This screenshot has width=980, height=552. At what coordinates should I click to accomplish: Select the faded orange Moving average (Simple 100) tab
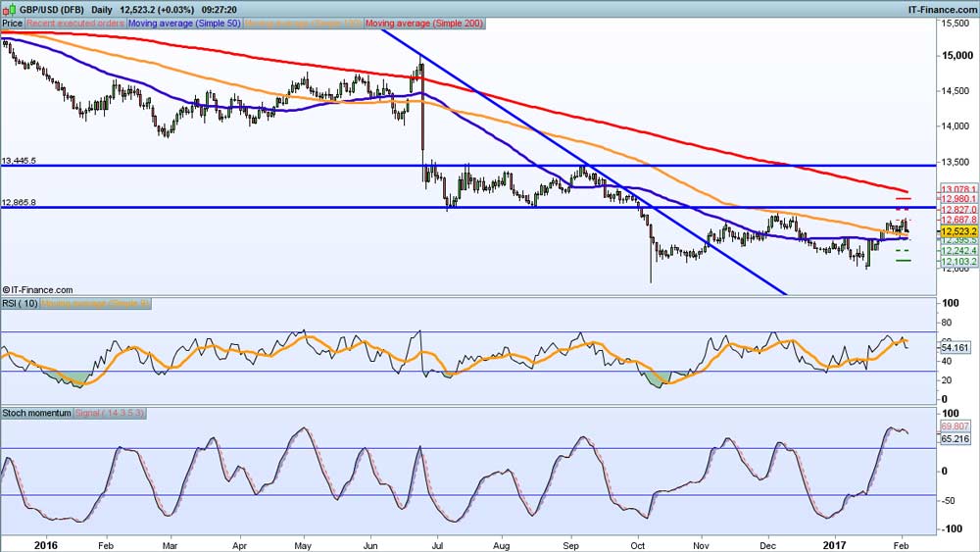point(303,24)
